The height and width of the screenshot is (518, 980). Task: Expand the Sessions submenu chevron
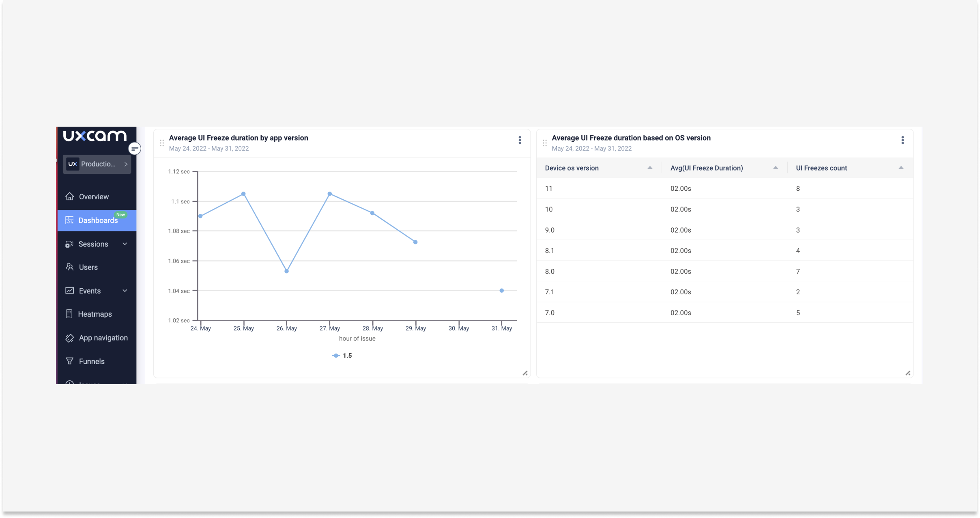[x=125, y=244]
